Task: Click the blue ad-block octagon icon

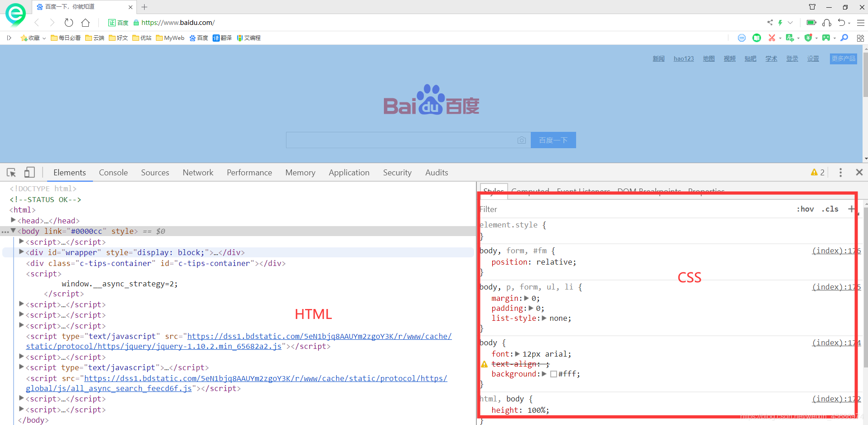Action: point(742,38)
